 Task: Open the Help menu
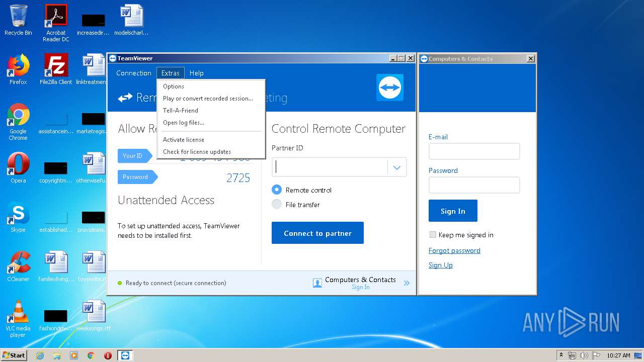coord(196,73)
